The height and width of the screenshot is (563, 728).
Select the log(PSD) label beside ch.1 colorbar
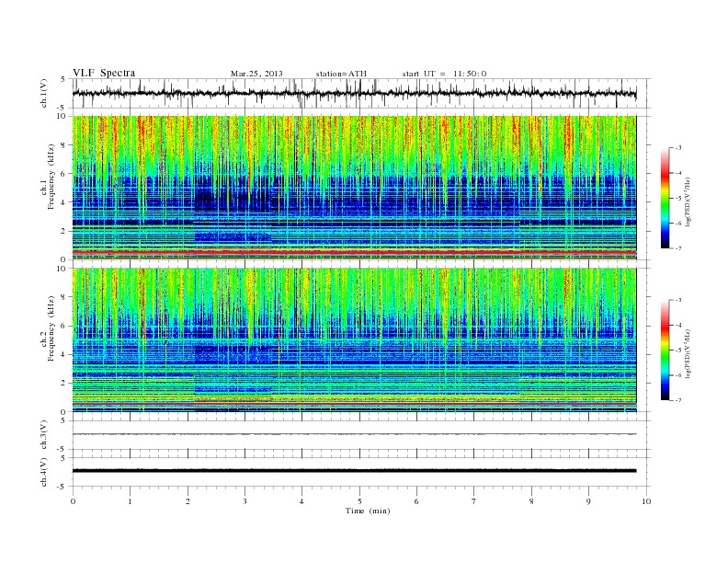(x=688, y=201)
